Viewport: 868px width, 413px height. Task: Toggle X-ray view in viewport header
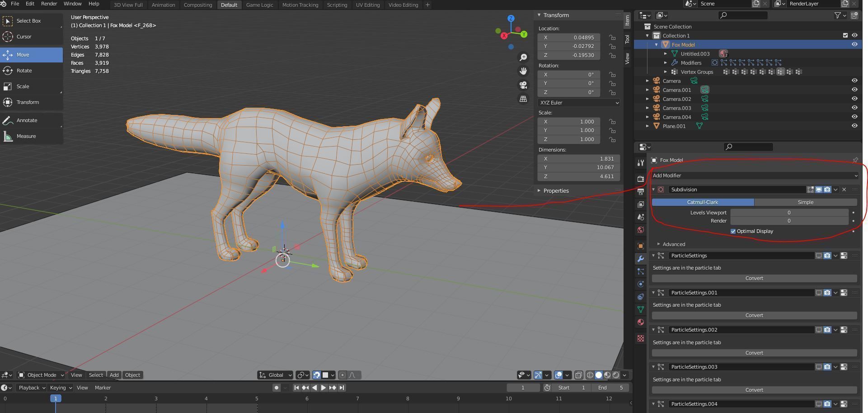point(578,375)
